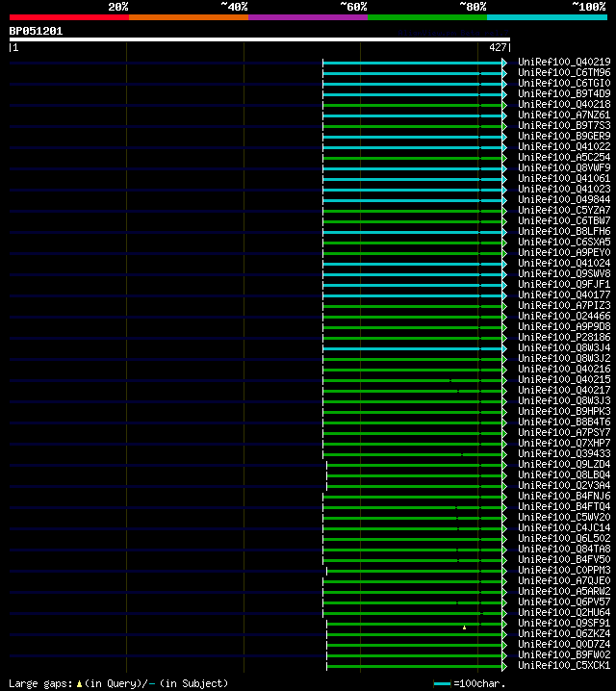Open the UniRef100_Q41023 hit
The height and width of the screenshot is (691, 616).
pos(564,189)
